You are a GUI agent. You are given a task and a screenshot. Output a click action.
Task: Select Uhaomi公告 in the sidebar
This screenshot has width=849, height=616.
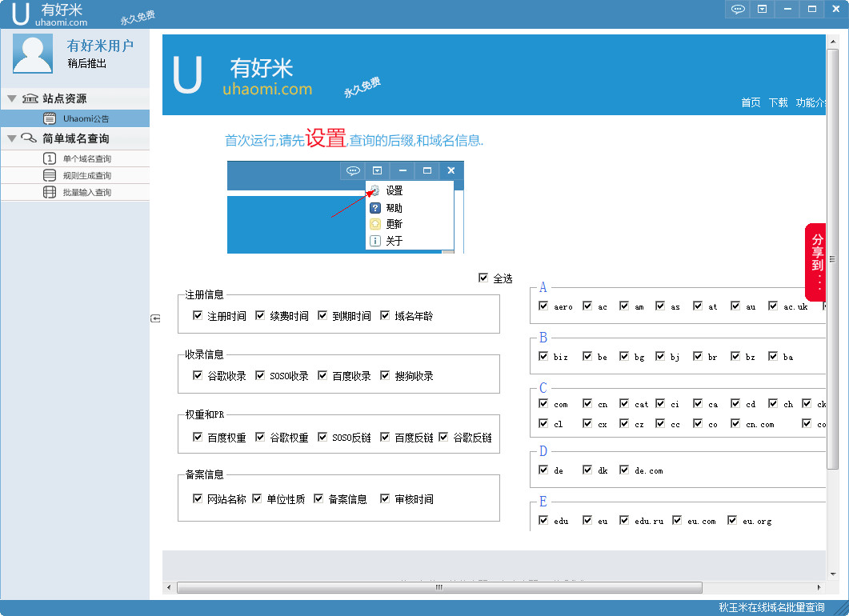point(75,118)
